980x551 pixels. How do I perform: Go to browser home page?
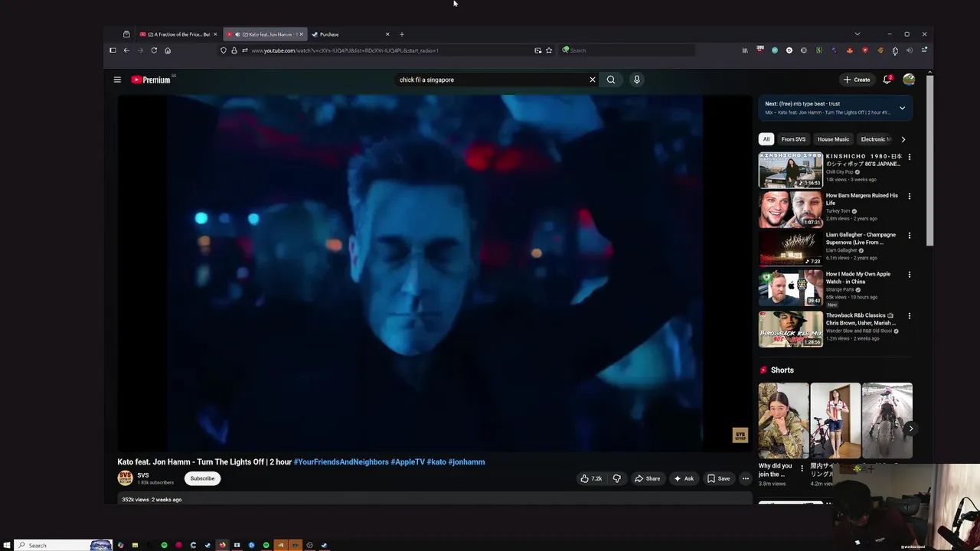pos(168,51)
